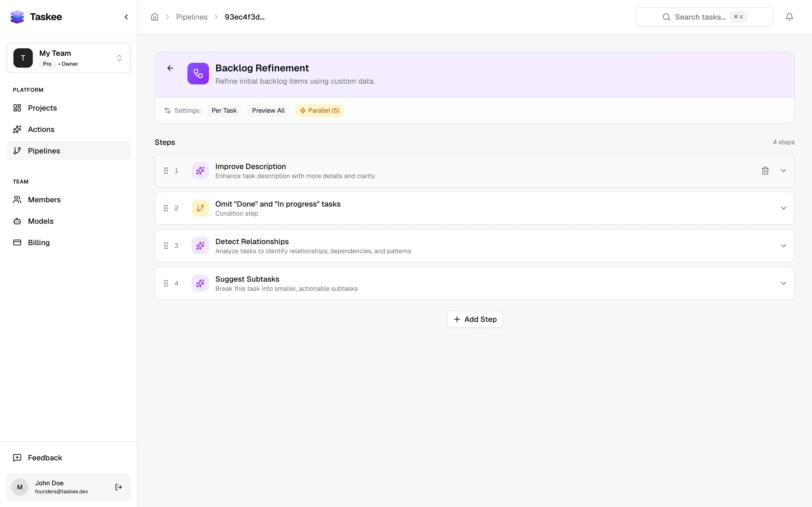The image size is (812, 507).
Task: Toggle the Parallel (5) execution setting
Action: (x=319, y=110)
